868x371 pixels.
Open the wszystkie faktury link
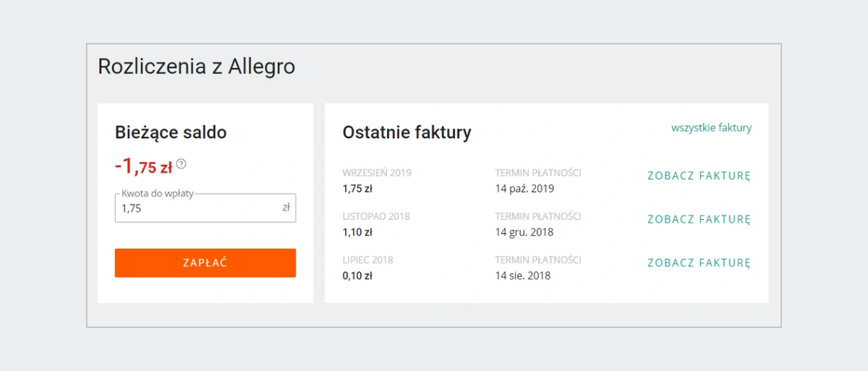coord(711,128)
